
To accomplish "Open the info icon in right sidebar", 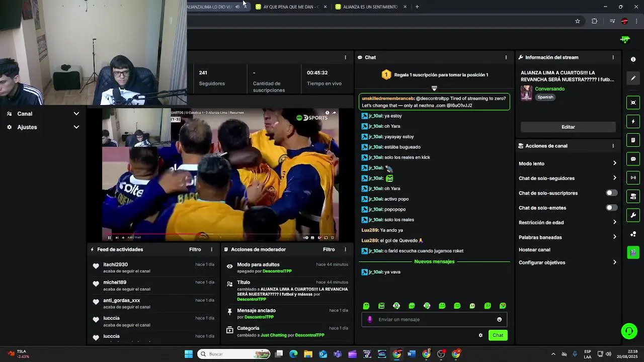I will [633, 59].
